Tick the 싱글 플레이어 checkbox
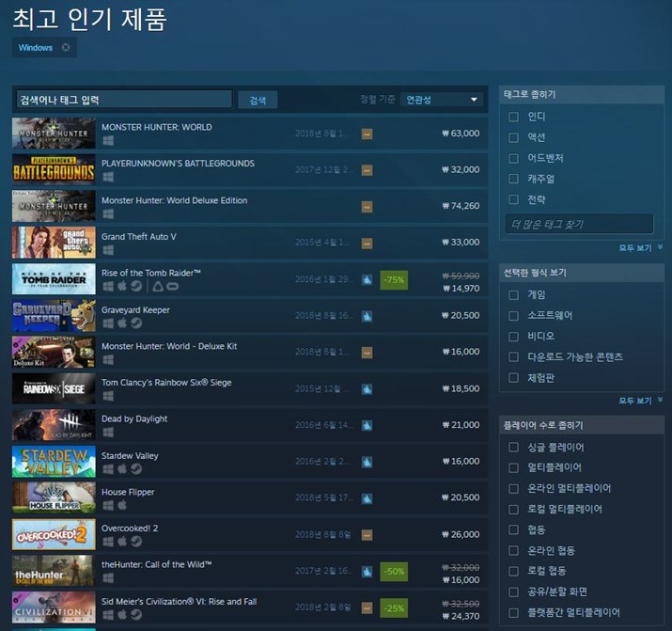Viewport: 672px width, 631px height. 513,448
